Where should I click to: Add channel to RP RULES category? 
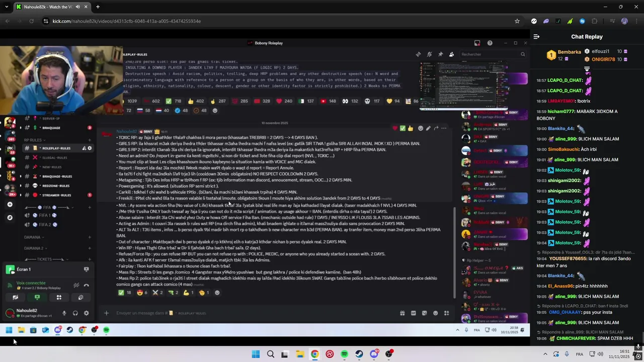90,140
